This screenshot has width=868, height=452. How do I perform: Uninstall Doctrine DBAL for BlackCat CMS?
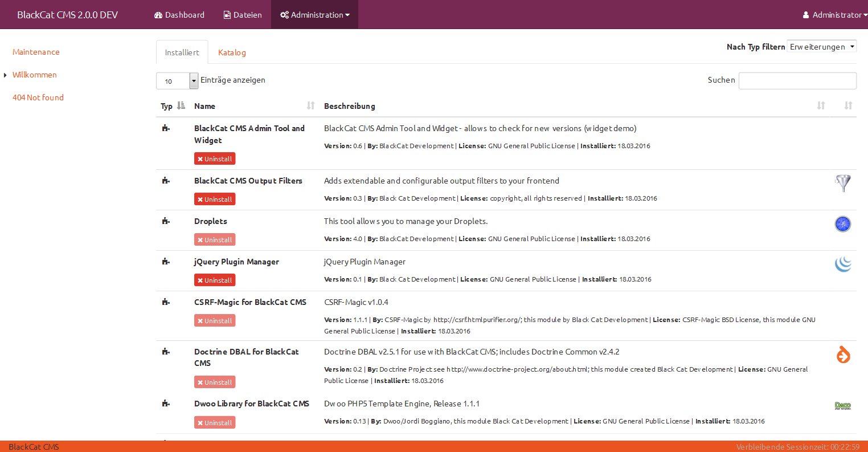point(215,382)
